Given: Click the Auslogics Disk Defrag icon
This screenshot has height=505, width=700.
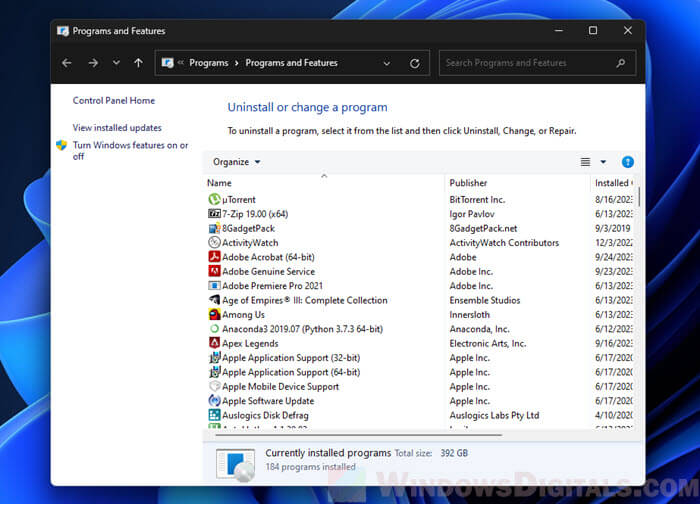Looking at the screenshot, I should (214, 415).
